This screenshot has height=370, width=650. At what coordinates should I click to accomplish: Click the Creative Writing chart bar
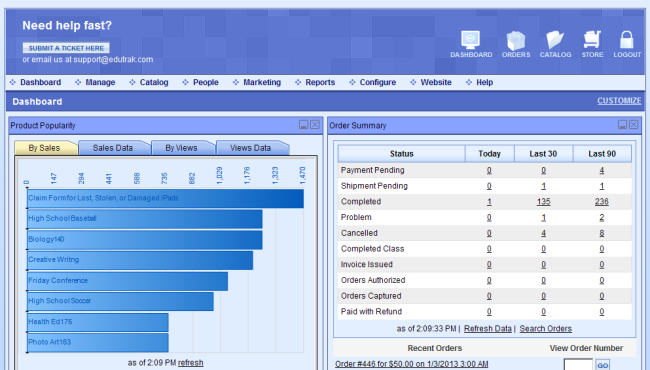(140, 260)
